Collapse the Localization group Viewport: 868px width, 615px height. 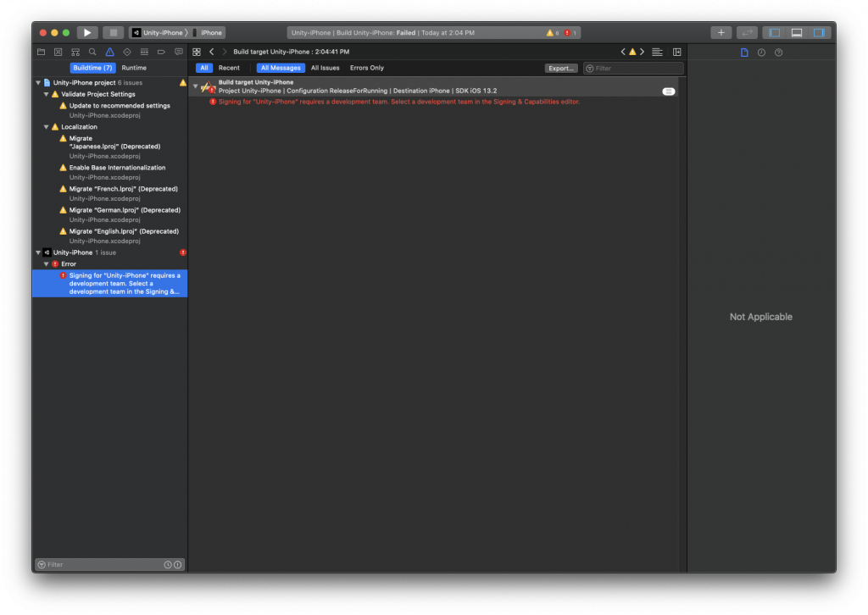coord(47,127)
